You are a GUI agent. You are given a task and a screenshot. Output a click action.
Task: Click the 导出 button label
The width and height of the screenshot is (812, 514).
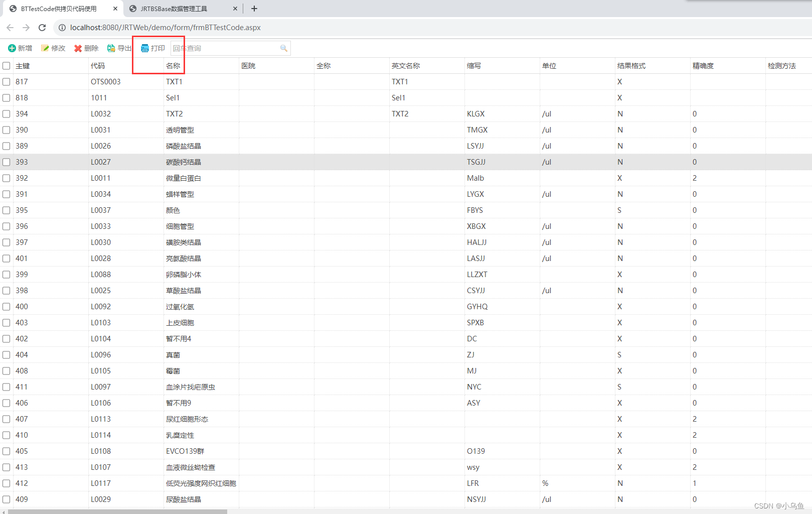click(x=124, y=48)
